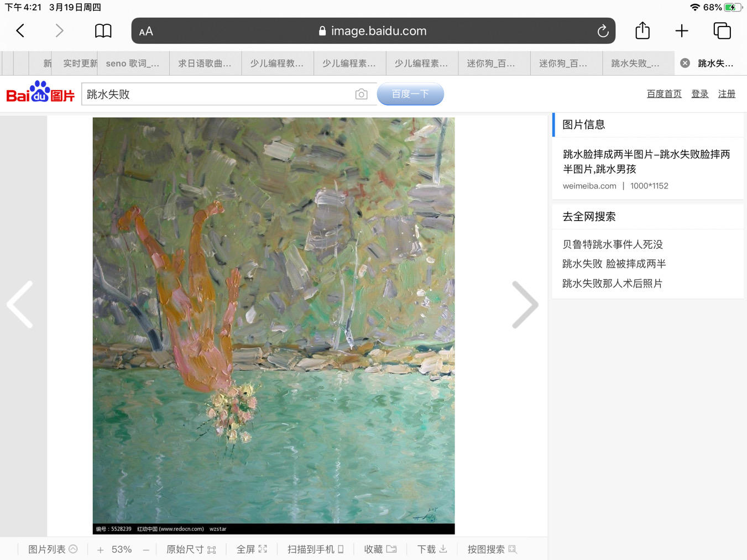Screen dimensions: 747x560
Task: Click the 1000*1152 image dimensions
Action: pos(649,186)
